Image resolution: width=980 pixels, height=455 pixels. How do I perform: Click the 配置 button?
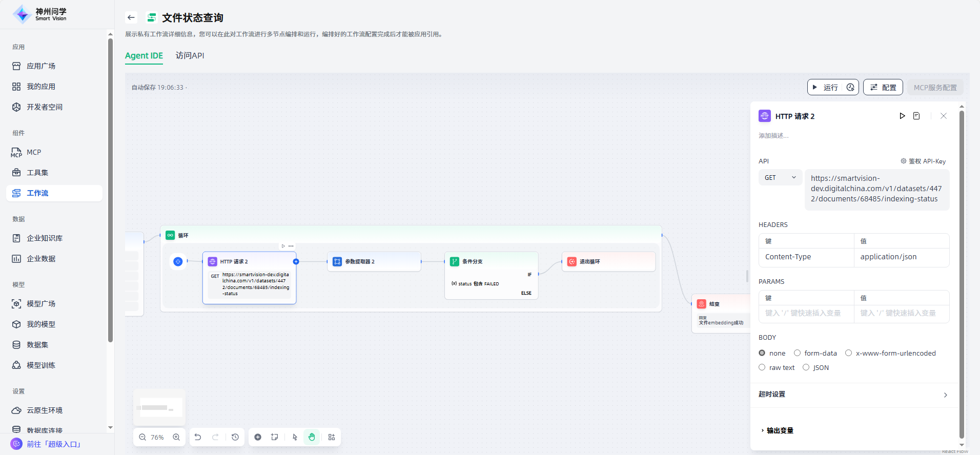pyautogui.click(x=883, y=88)
